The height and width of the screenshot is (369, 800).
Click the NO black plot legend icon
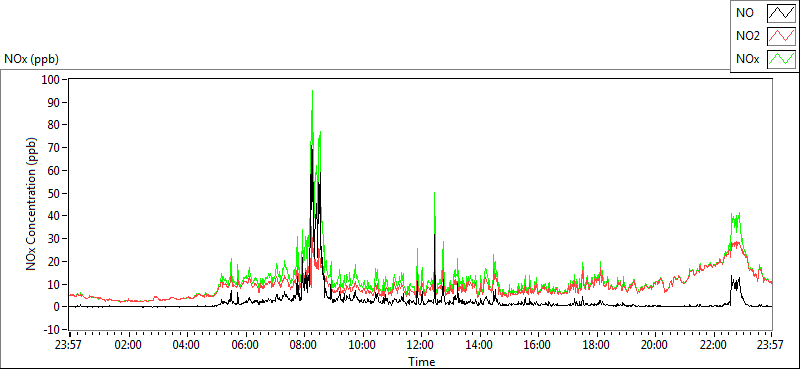(782, 13)
